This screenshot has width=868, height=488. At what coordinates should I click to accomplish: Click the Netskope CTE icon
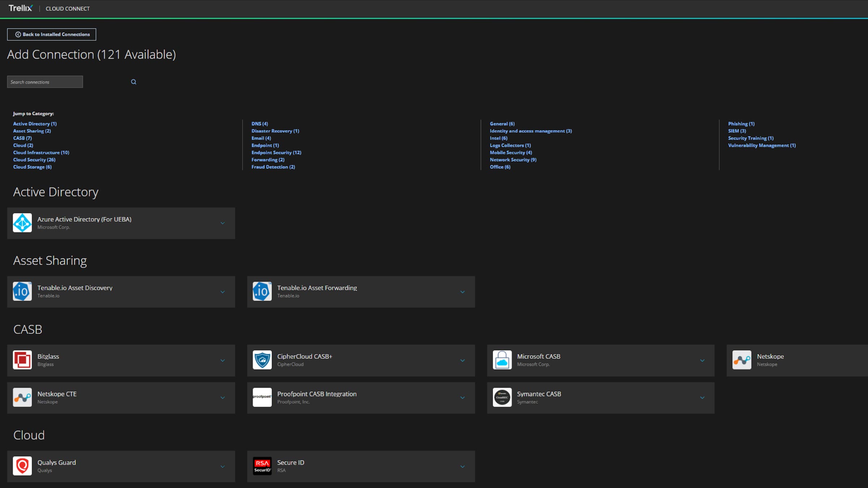point(22,398)
